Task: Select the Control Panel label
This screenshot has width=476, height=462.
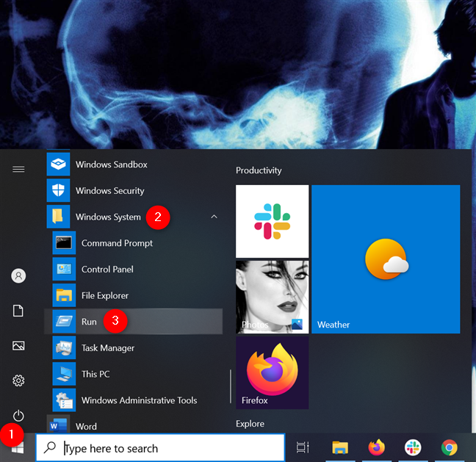Action: tap(107, 270)
